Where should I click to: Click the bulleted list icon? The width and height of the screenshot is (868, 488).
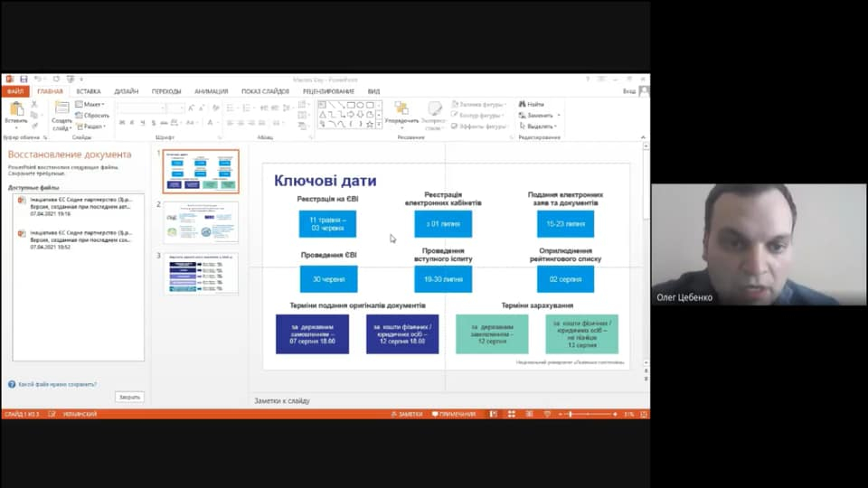(232, 108)
